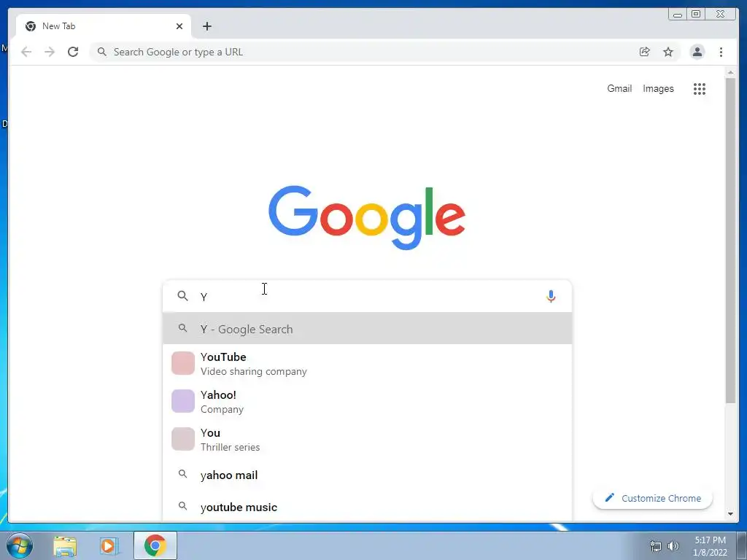Click into the Google search box text
The image size is (747, 560).
click(x=367, y=297)
